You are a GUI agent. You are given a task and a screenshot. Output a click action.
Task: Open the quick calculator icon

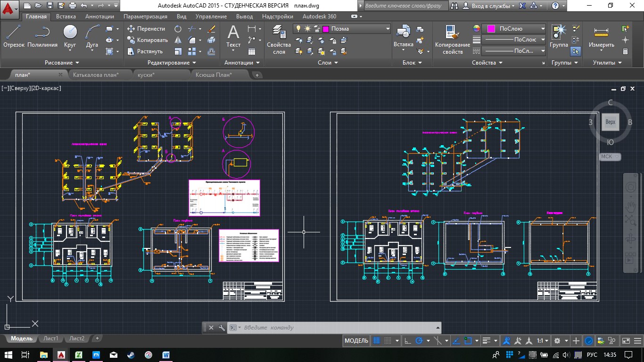click(626, 51)
